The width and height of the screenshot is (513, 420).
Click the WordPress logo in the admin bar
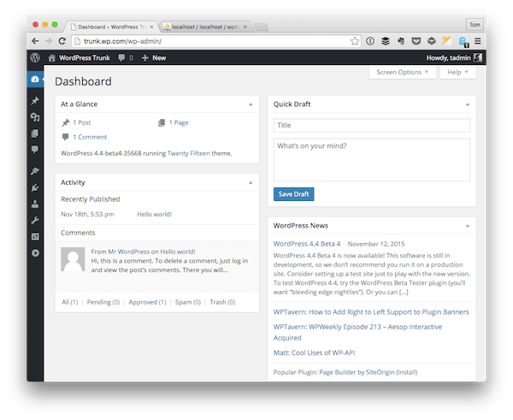[35, 57]
